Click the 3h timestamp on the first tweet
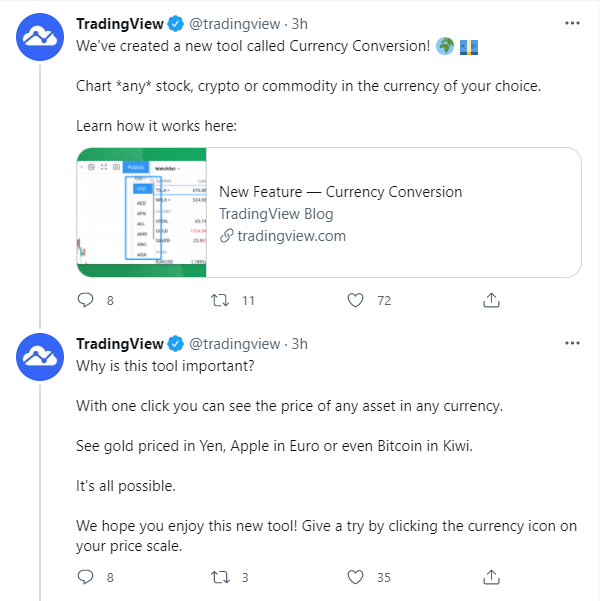The height and width of the screenshot is (601, 600). pyautogui.click(x=299, y=23)
